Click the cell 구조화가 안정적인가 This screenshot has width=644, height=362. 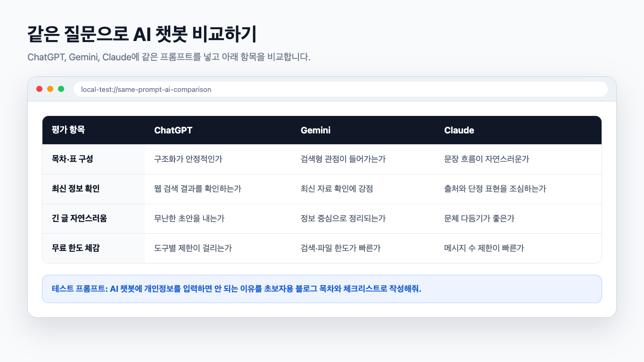(x=218, y=159)
